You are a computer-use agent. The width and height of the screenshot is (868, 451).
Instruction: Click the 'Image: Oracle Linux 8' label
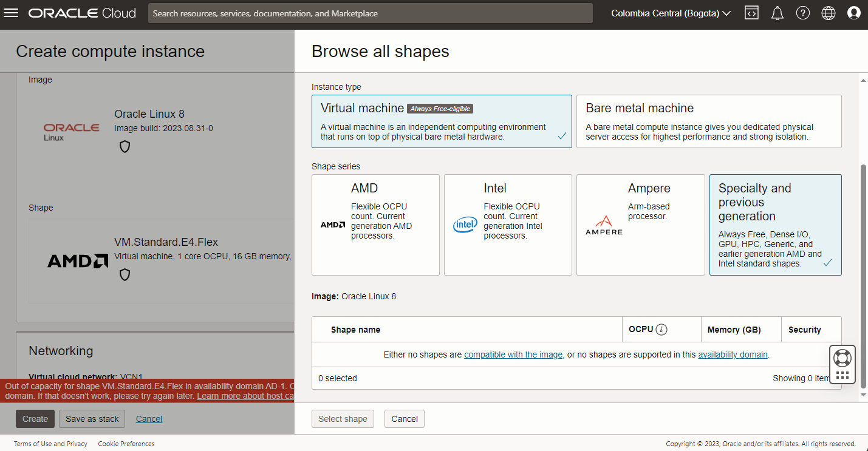tap(354, 296)
